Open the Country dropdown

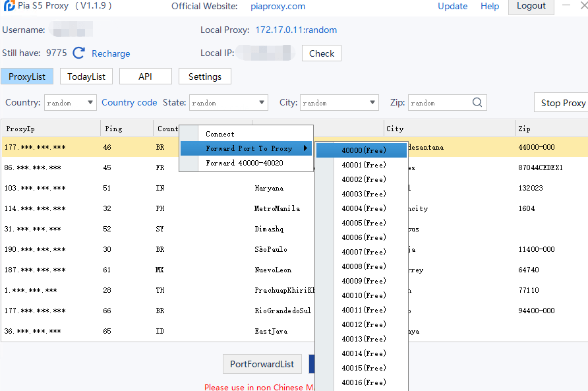(89, 102)
